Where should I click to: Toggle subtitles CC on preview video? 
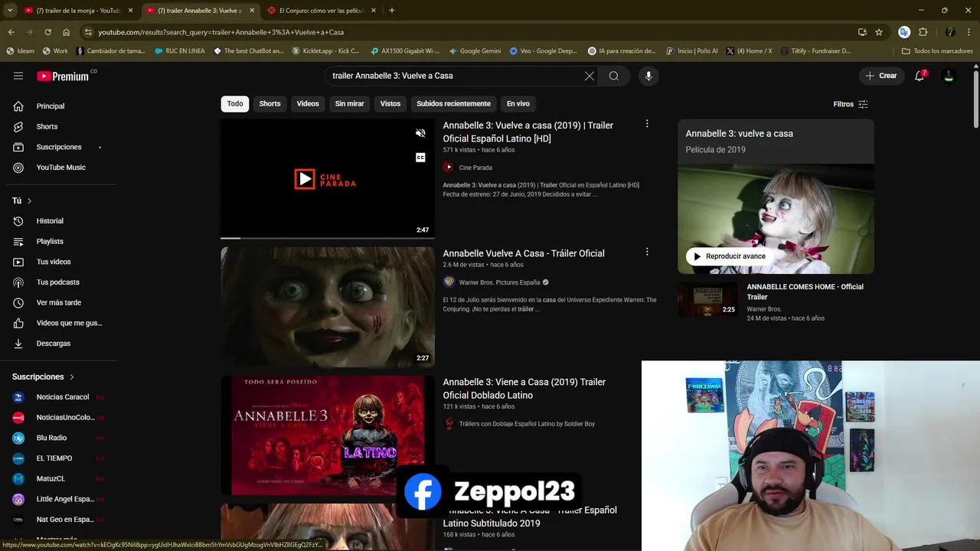click(420, 158)
